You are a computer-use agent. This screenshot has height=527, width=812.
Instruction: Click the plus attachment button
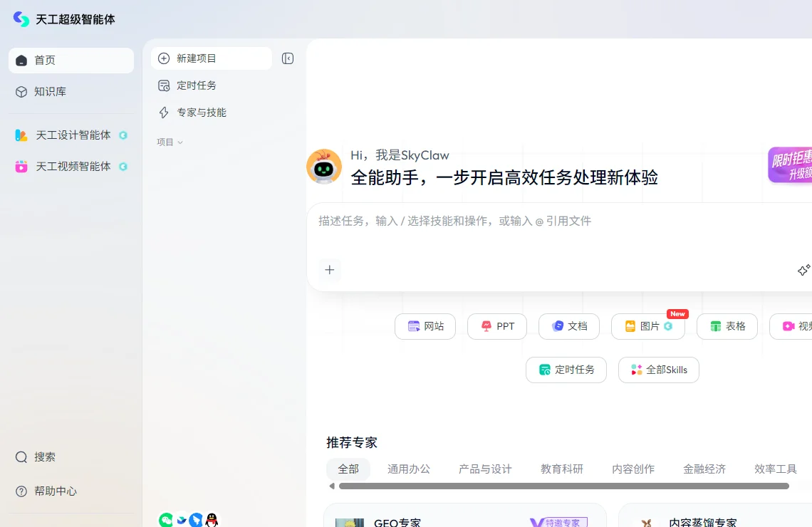tap(329, 270)
